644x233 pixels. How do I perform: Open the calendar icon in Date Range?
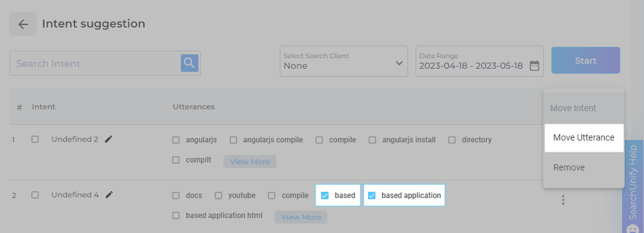click(534, 66)
